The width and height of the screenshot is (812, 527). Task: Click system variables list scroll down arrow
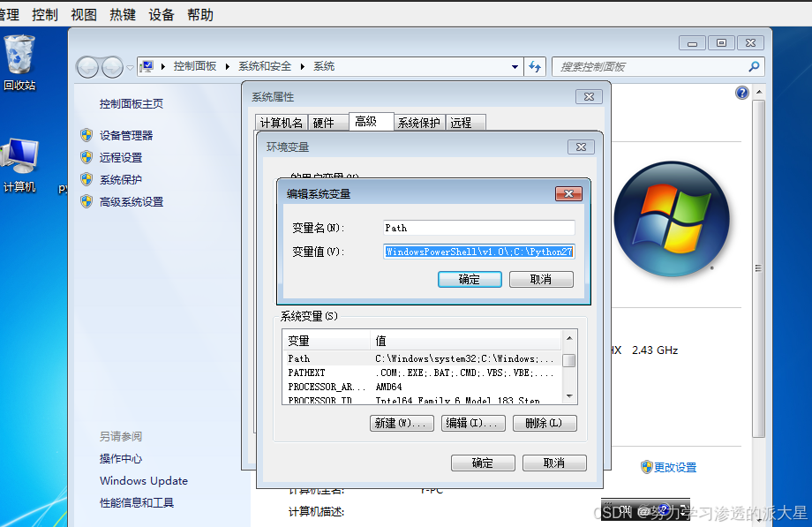click(569, 395)
